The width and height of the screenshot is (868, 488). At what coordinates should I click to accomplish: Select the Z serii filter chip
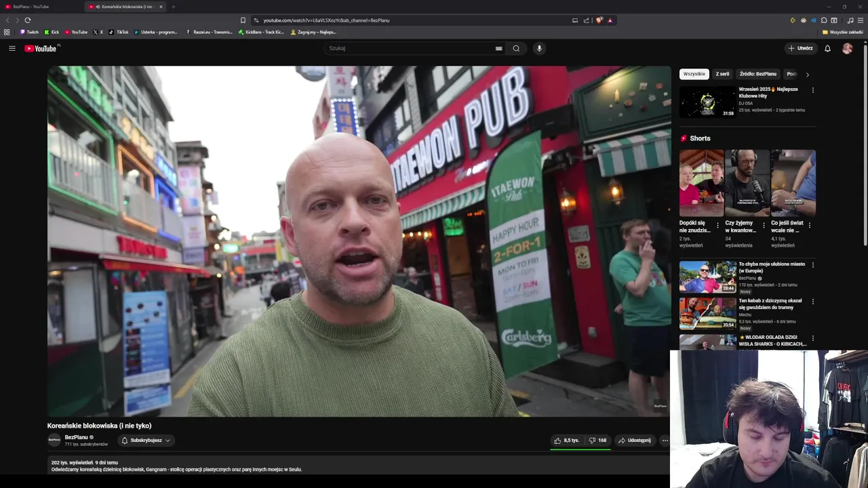tap(722, 74)
